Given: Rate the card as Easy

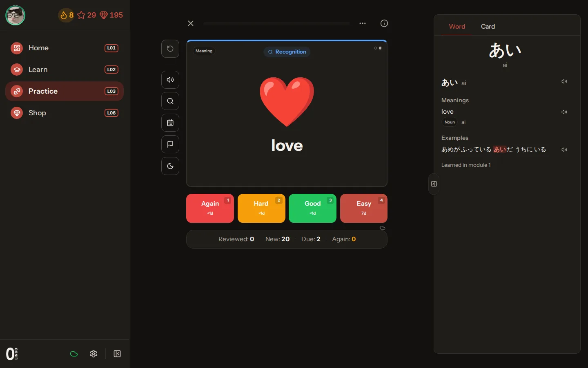Looking at the screenshot, I should click(x=364, y=208).
